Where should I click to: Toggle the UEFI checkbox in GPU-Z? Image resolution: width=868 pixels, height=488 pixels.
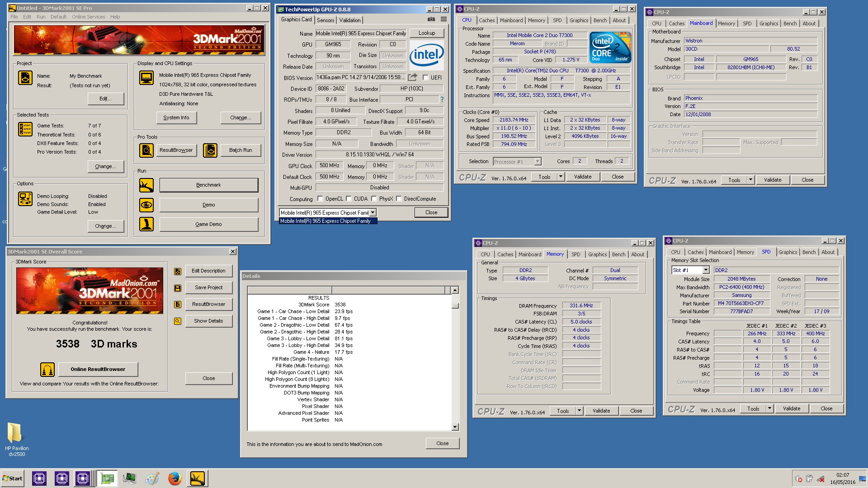point(425,78)
